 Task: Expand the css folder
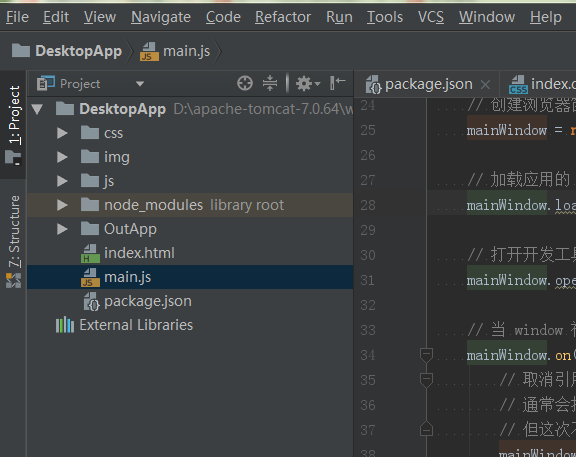pos(62,133)
